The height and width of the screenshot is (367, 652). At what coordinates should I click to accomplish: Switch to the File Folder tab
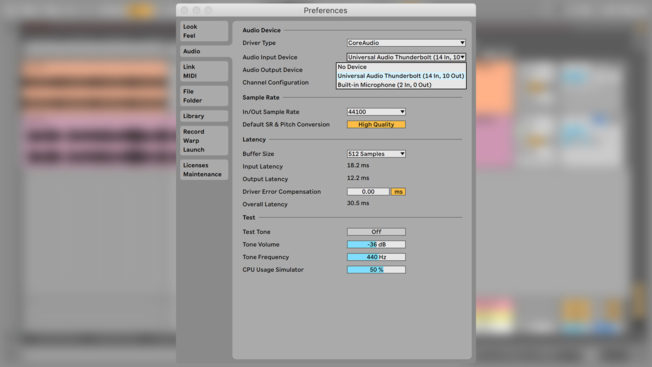[204, 96]
